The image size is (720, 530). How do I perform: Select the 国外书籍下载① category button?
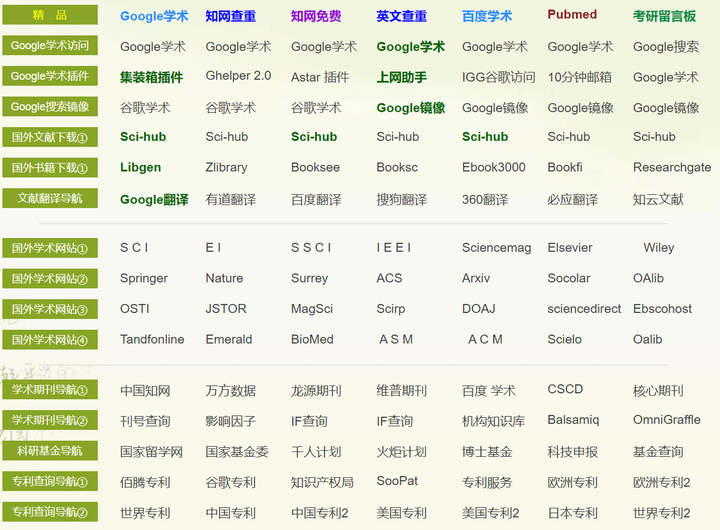[x=50, y=168]
